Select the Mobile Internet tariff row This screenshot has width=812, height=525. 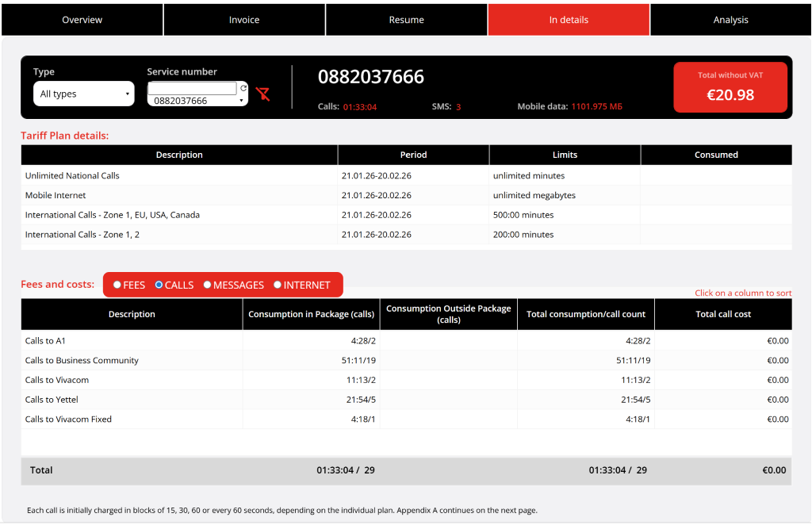(x=407, y=195)
